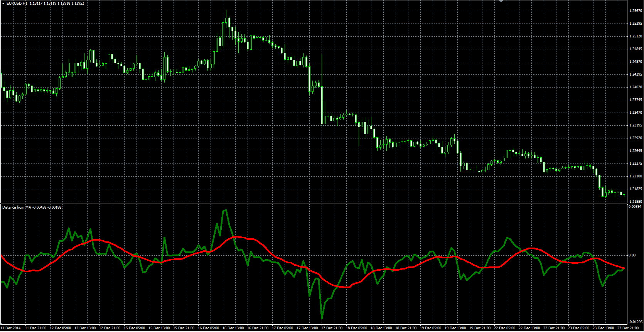Viewport: 644px width, 332px height.
Task: Click the 12 Dec 21:00 time label
Action: (110, 328)
